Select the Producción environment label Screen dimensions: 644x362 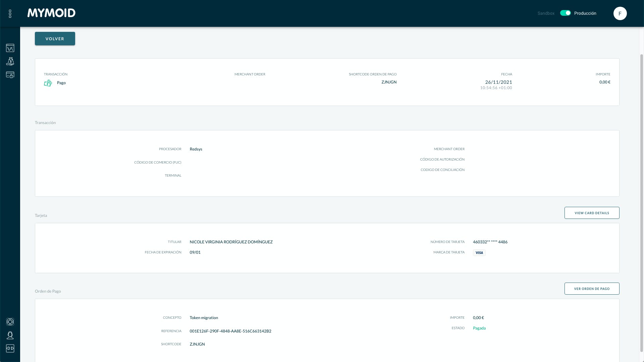pyautogui.click(x=585, y=13)
